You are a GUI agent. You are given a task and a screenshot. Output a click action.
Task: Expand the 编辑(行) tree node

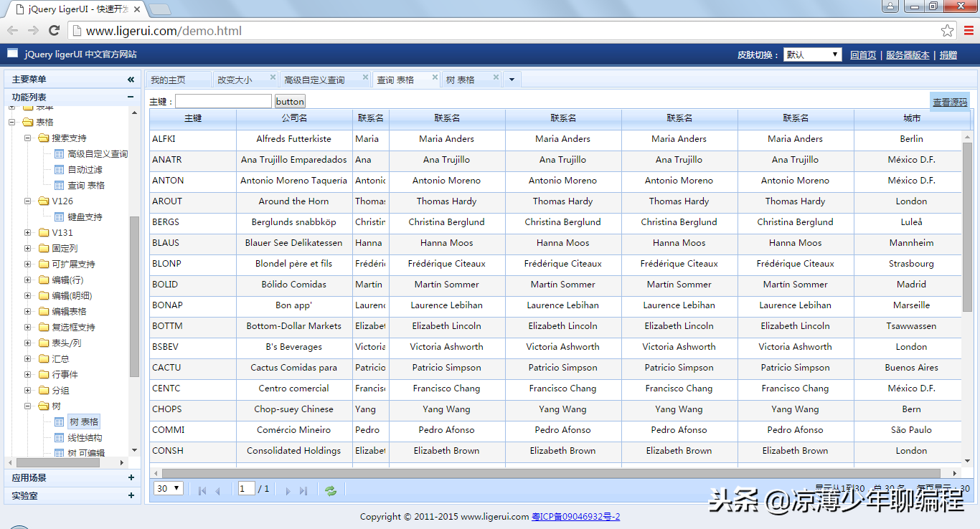(28, 280)
